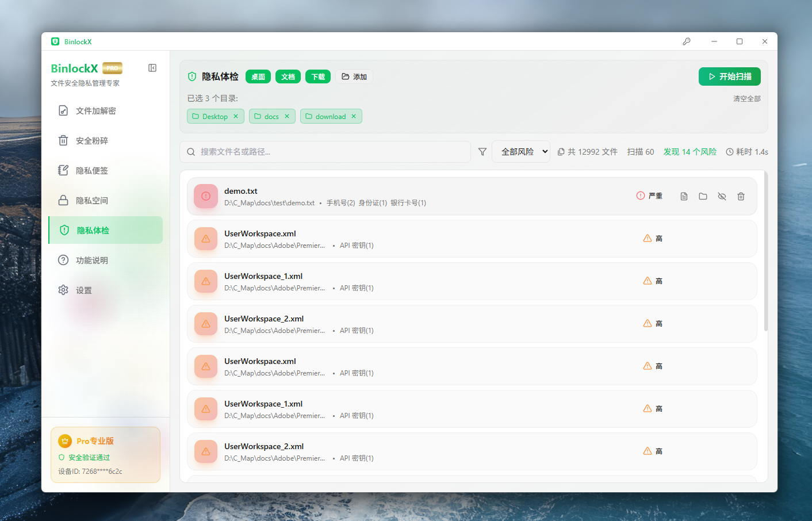The image size is (812, 521).
Task: Toggle the 下载 directory chip
Action: [318, 76]
